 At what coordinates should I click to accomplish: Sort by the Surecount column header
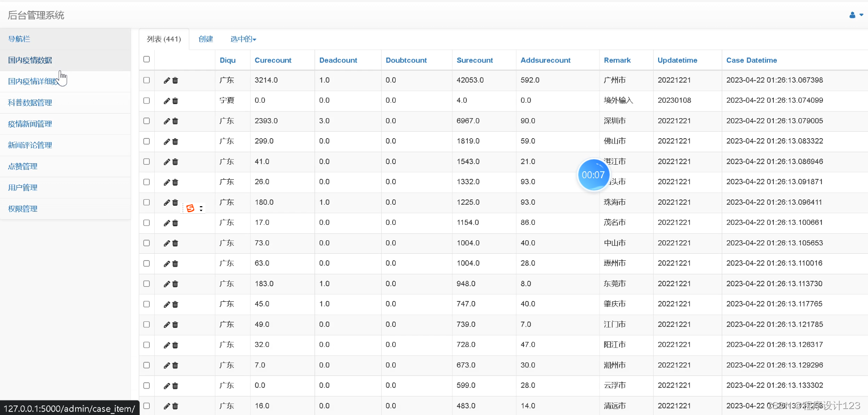click(x=475, y=60)
